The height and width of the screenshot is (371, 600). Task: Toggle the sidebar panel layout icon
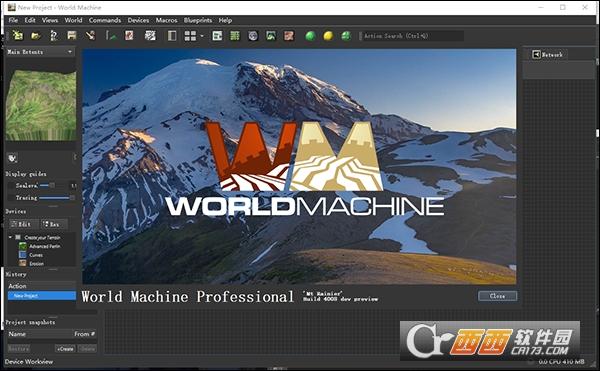pos(172,36)
